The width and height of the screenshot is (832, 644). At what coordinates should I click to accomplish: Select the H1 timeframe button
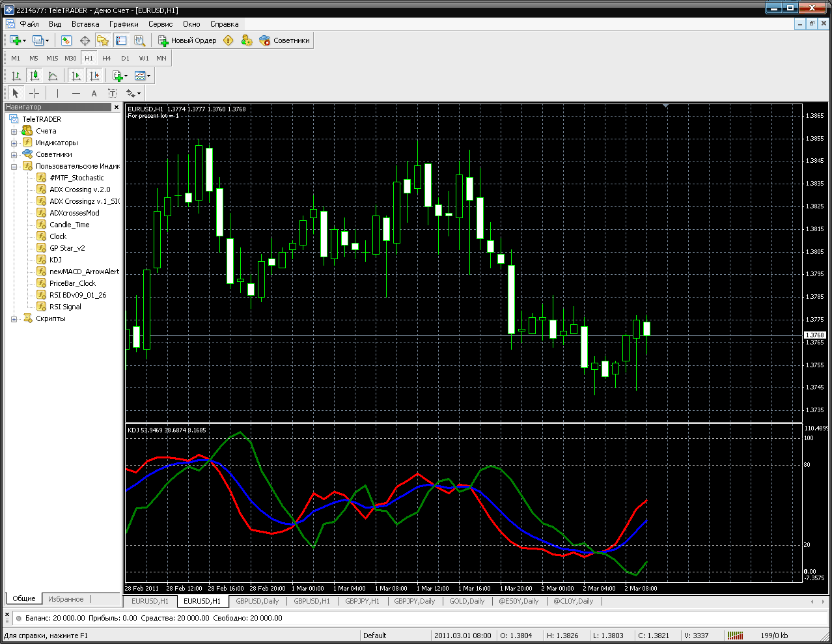pos(89,58)
